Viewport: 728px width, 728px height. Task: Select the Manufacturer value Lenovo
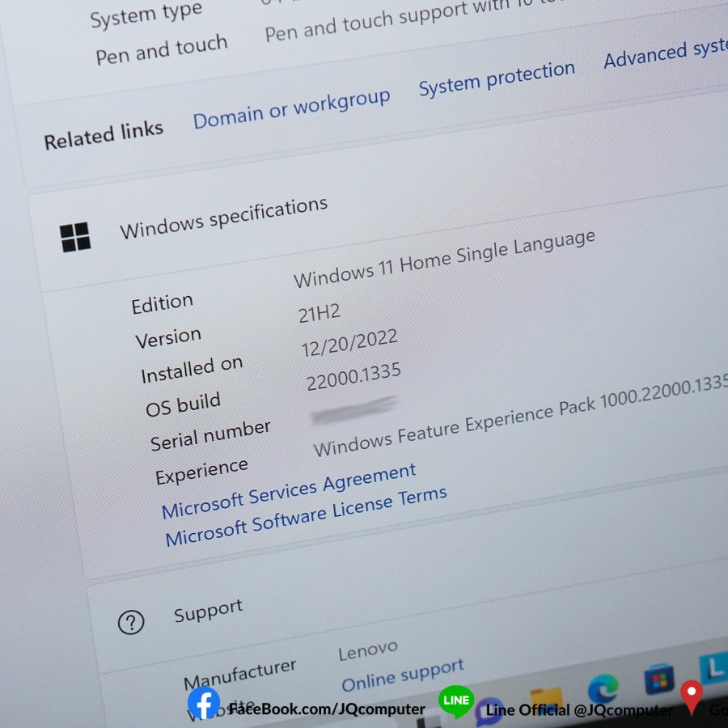tap(368, 650)
